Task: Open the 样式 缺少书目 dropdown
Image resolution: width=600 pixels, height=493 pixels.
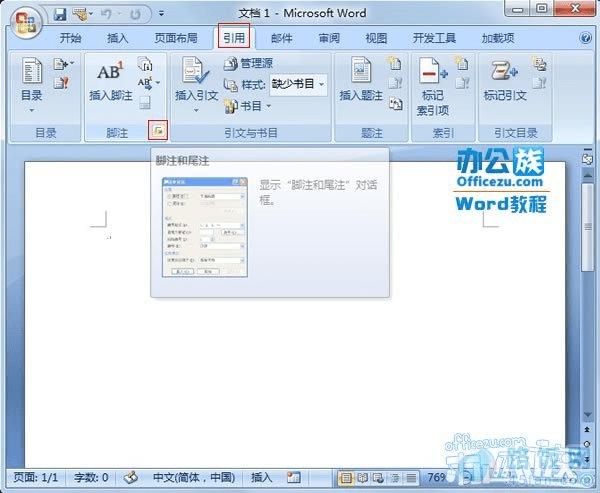Action: tap(298, 84)
